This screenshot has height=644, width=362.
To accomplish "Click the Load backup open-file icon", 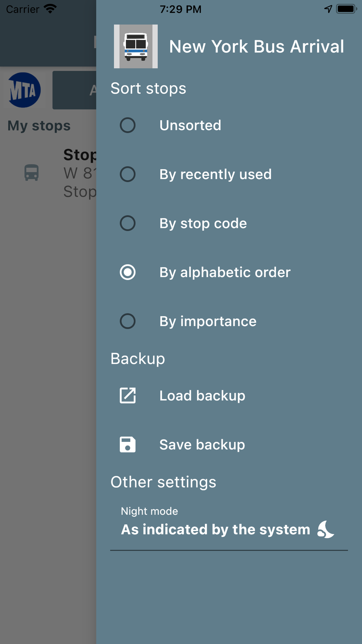I will point(127,395).
